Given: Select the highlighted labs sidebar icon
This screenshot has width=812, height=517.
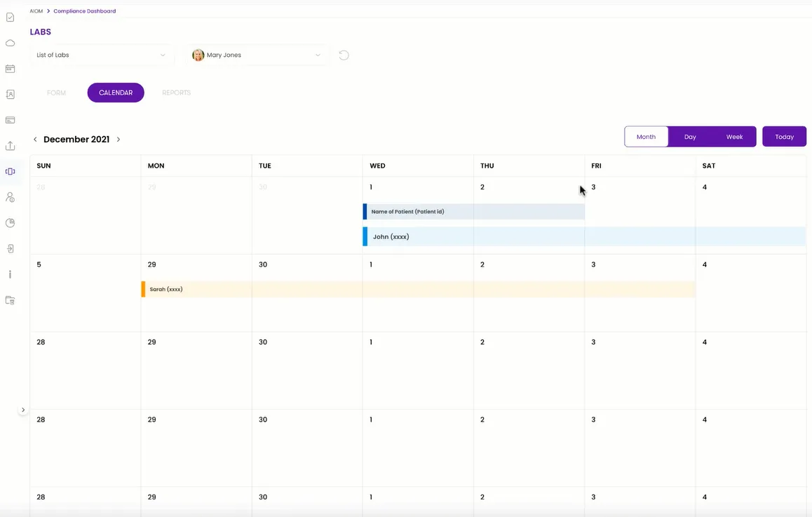Looking at the screenshot, I should [10, 171].
